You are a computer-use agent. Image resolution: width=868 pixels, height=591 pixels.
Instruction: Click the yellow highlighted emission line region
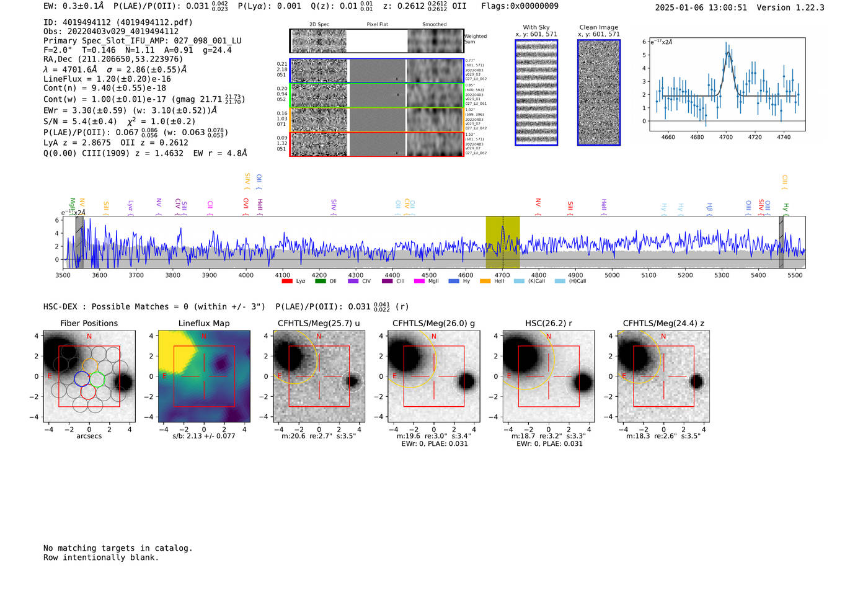pos(502,242)
